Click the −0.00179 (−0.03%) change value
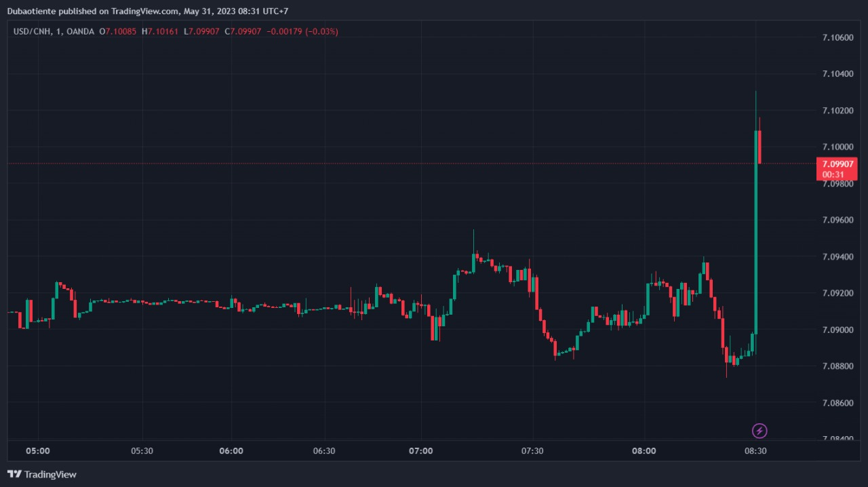This screenshot has width=868, height=487. point(301,31)
